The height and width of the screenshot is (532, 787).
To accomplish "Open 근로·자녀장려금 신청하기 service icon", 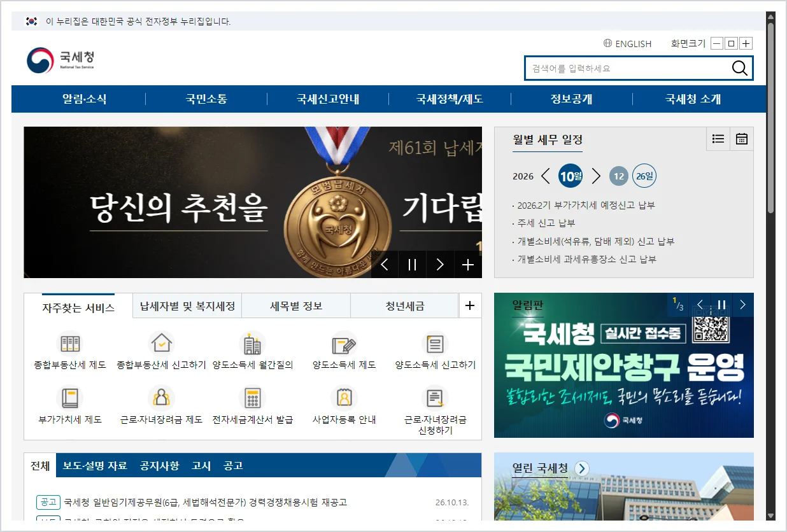I will [x=436, y=398].
